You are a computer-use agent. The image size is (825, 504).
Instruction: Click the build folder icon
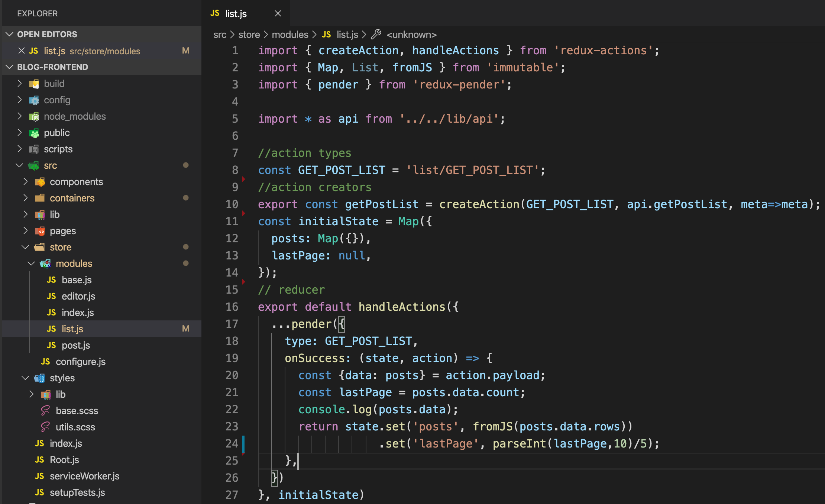pos(34,84)
